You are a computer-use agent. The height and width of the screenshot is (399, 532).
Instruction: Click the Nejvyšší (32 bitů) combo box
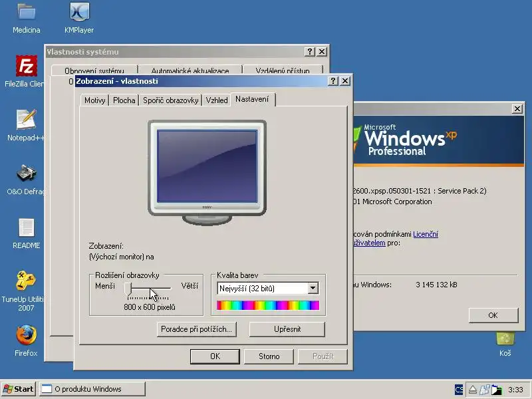268,289
